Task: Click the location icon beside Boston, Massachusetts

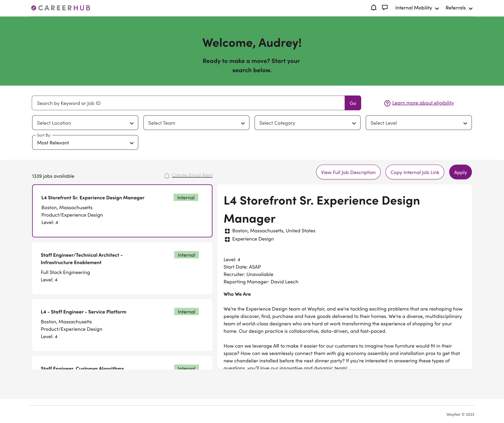Action: [227, 231]
